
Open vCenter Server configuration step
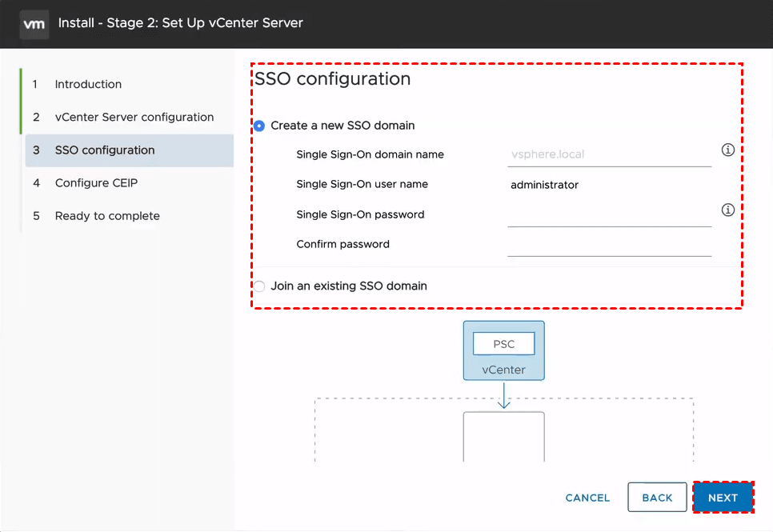coord(134,117)
